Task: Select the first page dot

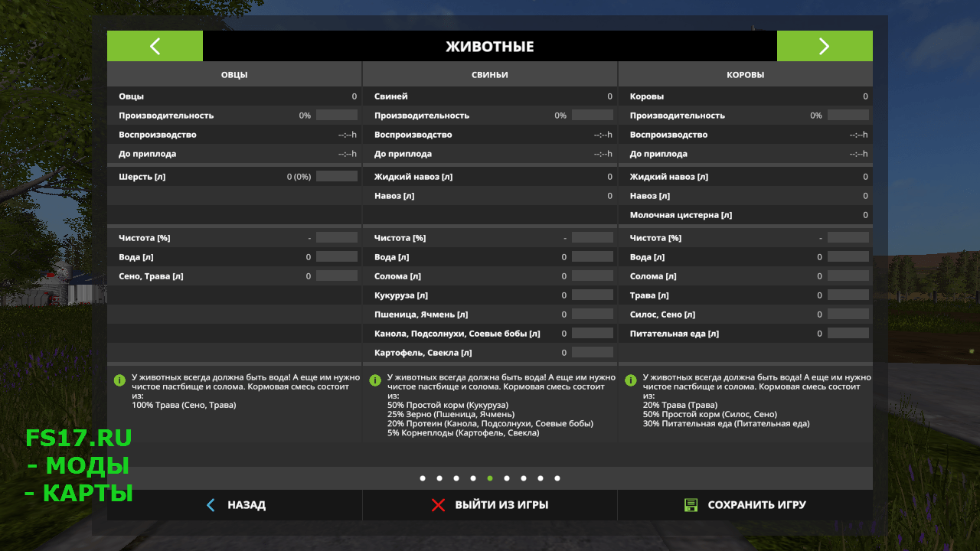Action: pyautogui.click(x=423, y=478)
